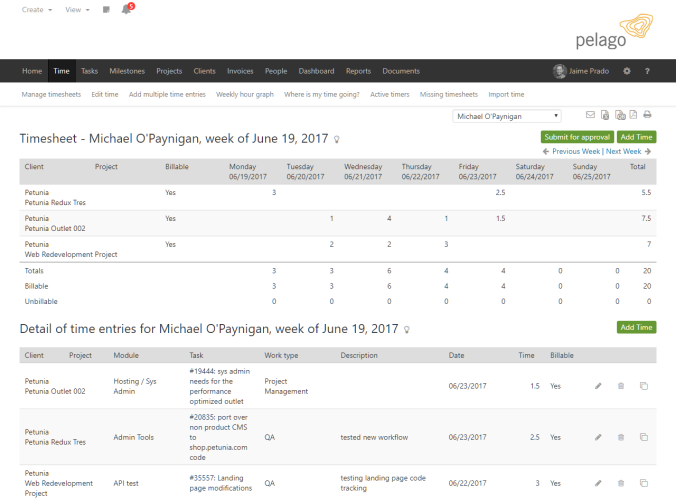Open the Projects tab
Viewport: 676px width, 500px height.
169,71
